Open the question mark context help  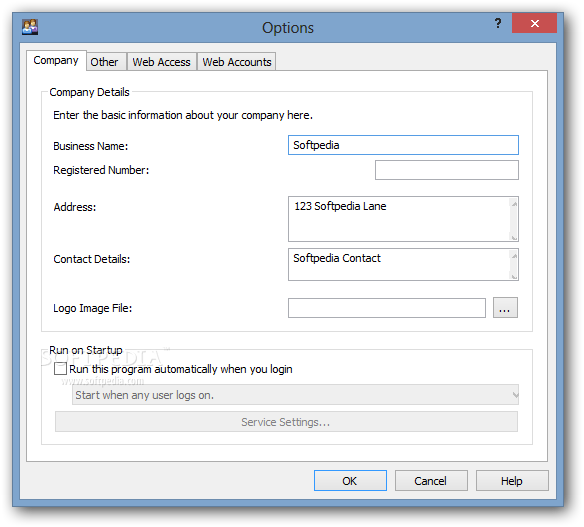[x=498, y=23]
